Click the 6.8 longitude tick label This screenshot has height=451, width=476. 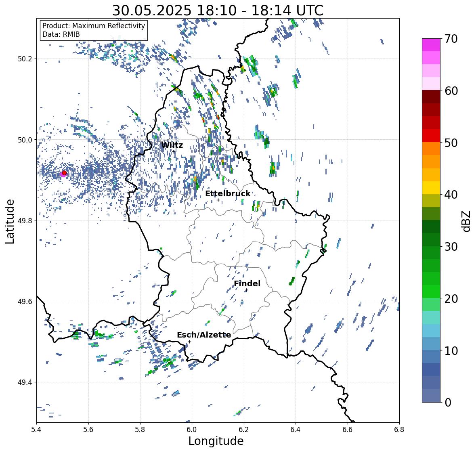pos(399,430)
